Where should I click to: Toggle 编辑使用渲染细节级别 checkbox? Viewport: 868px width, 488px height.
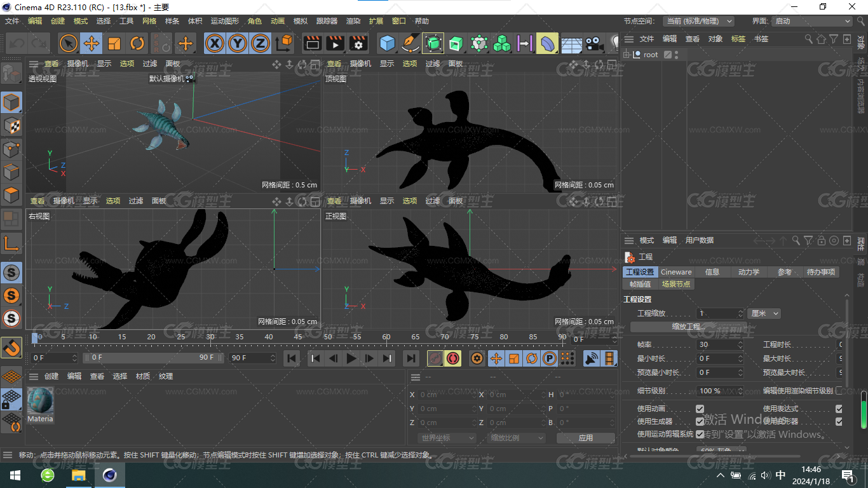point(839,391)
